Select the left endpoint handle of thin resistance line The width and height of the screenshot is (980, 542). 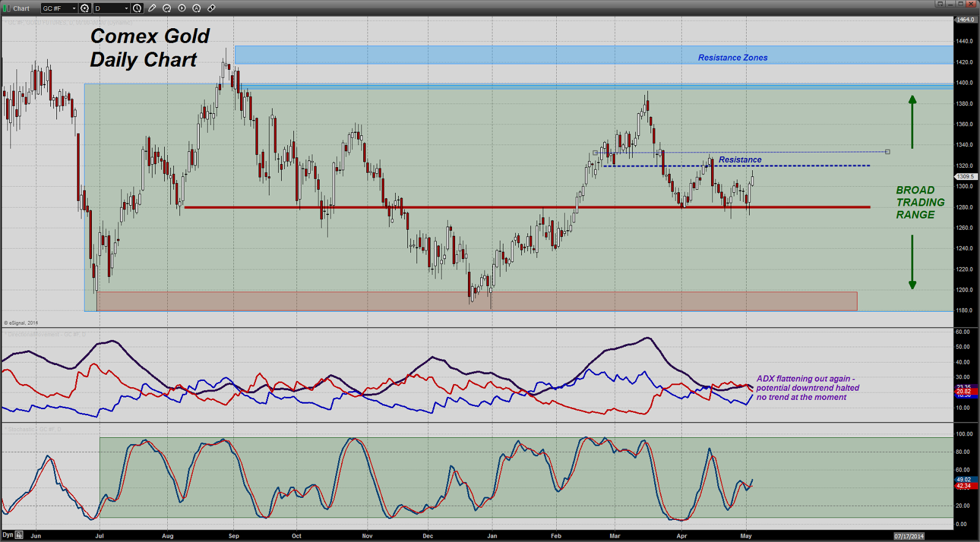595,152
